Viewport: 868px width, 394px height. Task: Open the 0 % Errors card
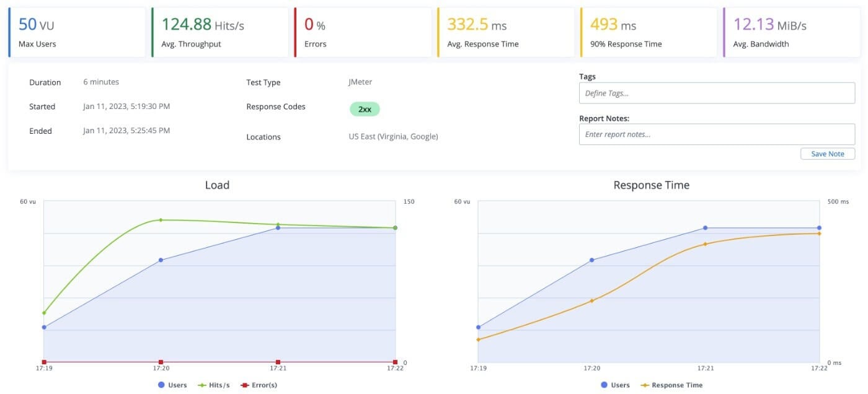[x=363, y=32]
